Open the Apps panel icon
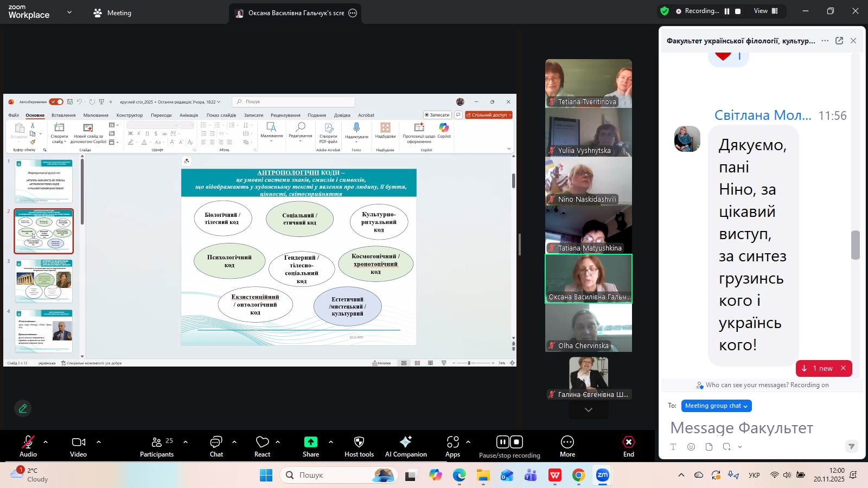 452,442
